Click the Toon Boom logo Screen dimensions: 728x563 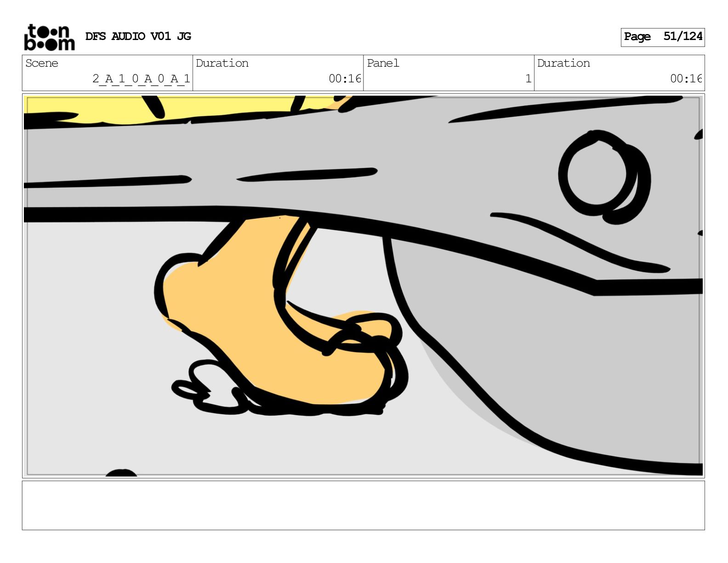click(49, 37)
